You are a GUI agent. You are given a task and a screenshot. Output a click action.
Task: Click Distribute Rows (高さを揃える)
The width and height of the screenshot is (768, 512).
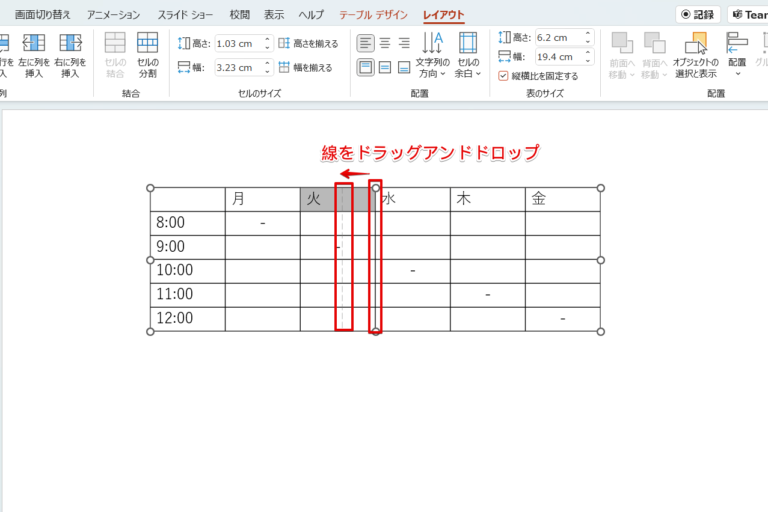coord(309,44)
